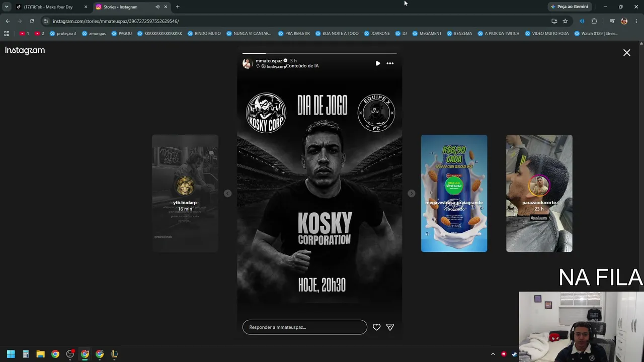Viewport: 644px width, 362px height.
Task: Open League of Legends taskbar icon
Action: point(114,354)
